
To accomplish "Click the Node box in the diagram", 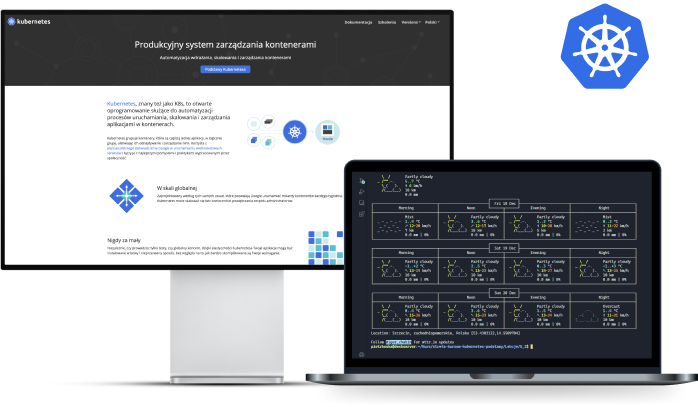I will pos(326,132).
